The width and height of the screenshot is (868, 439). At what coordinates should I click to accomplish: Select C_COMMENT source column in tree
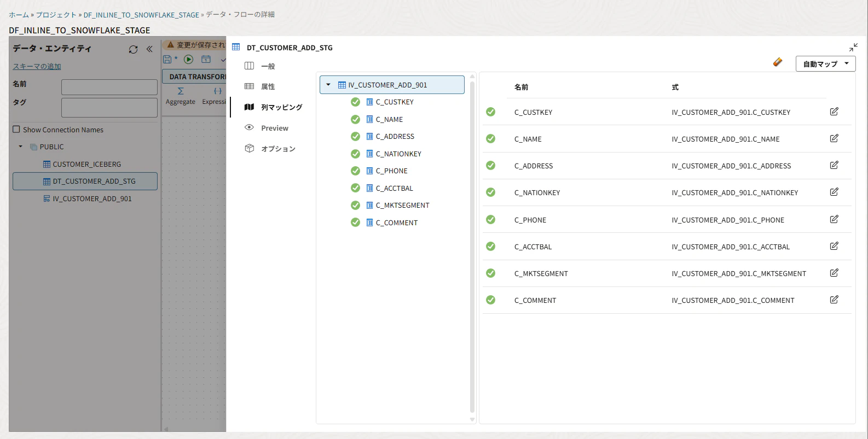[396, 223]
